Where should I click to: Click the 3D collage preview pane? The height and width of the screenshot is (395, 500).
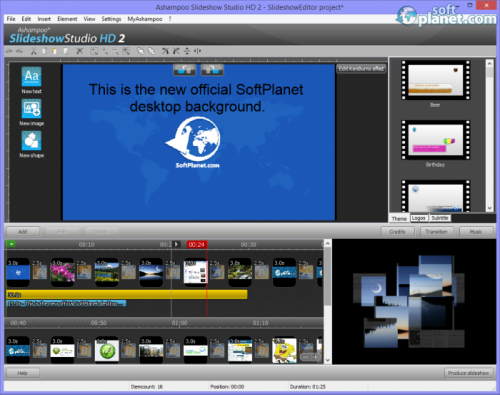click(x=414, y=301)
